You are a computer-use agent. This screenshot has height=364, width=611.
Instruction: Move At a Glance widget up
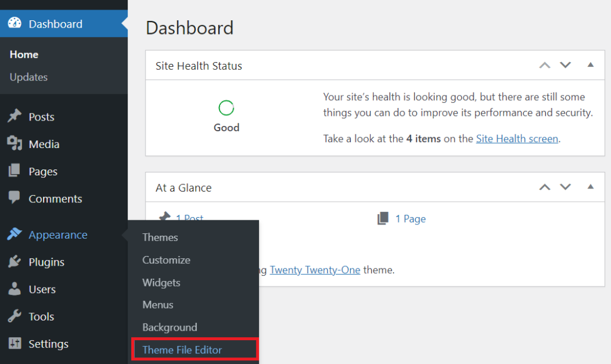coord(544,187)
